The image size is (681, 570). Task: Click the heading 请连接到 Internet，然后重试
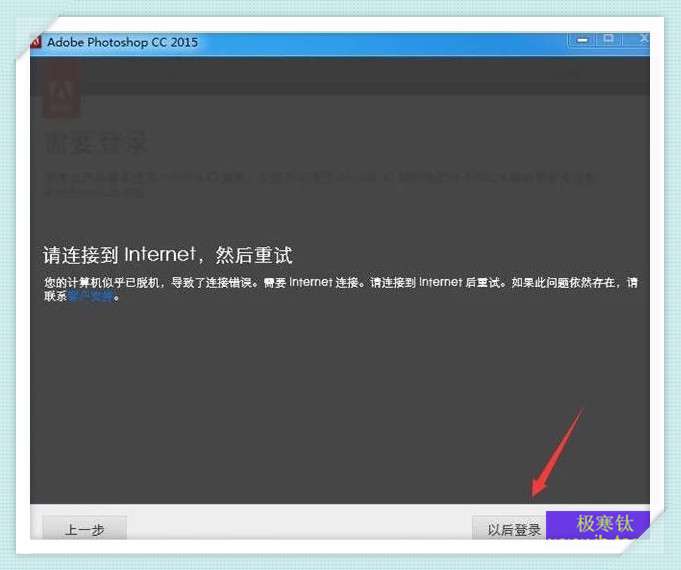coord(168,255)
